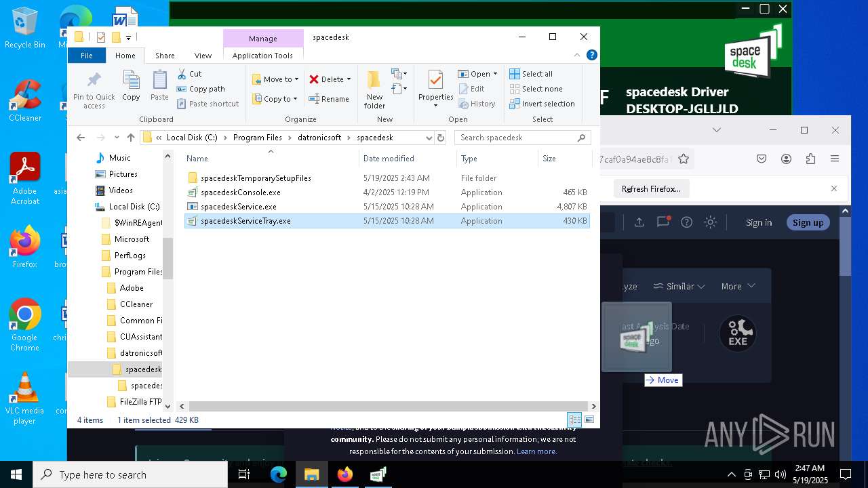Switch to Details view icon in status bar
This screenshot has width=868, height=488.
tap(574, 420)
